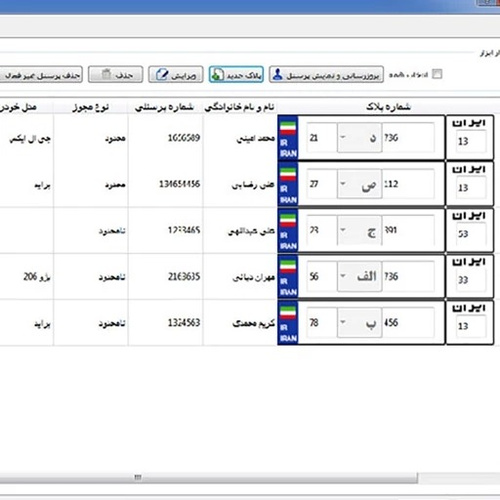Click the 'پلاک جدید' (new plate) button

(236, 74)
